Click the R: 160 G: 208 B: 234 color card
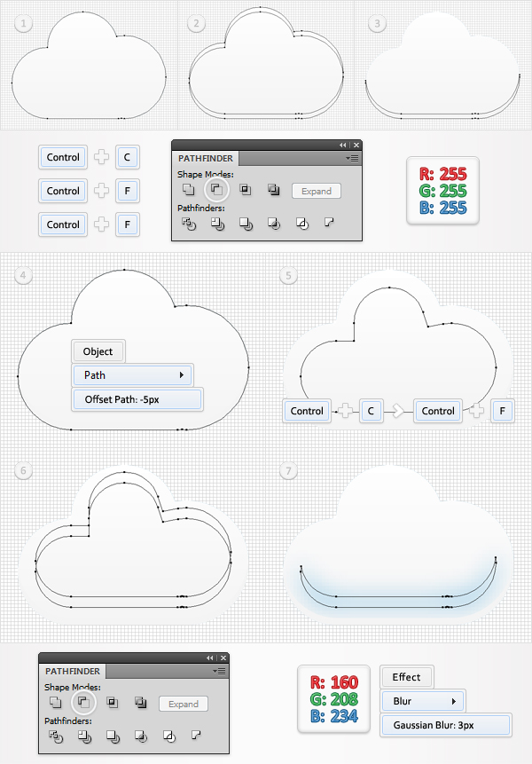Viewport: 532px width, 764px height. pos(334,699)
